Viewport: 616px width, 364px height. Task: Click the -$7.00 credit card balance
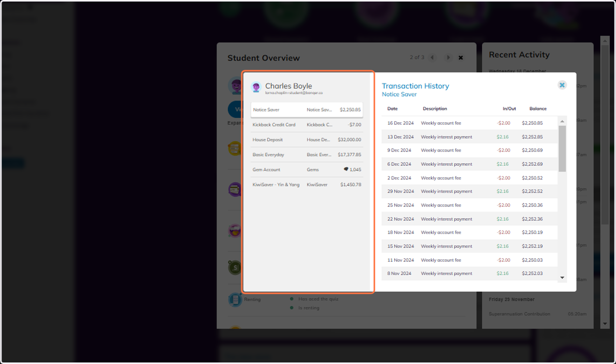[354, 125]
